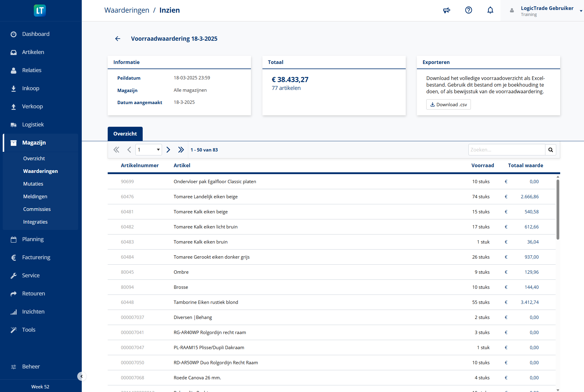Open the page number dropdown

point(149,150)
